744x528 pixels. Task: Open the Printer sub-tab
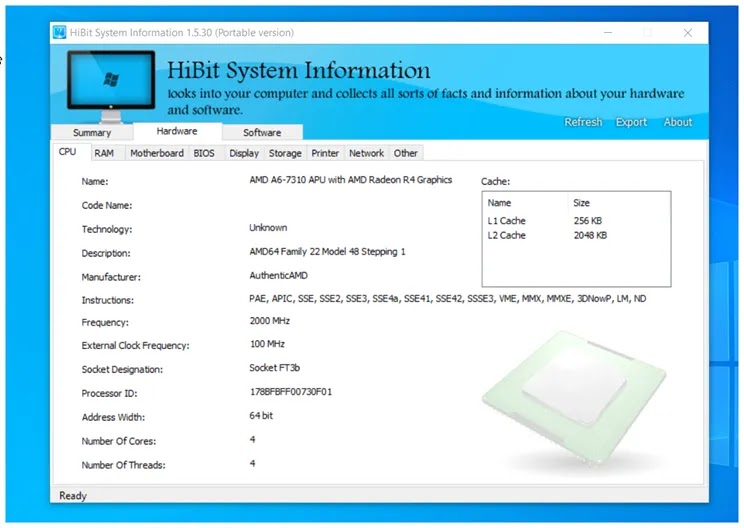325,153
